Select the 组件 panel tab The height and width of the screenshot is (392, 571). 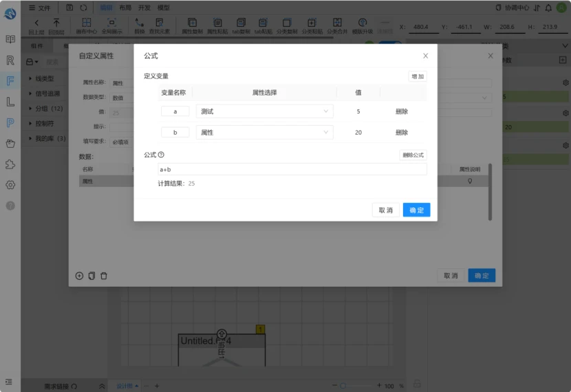pyautogui.click(x=36, y=46)
